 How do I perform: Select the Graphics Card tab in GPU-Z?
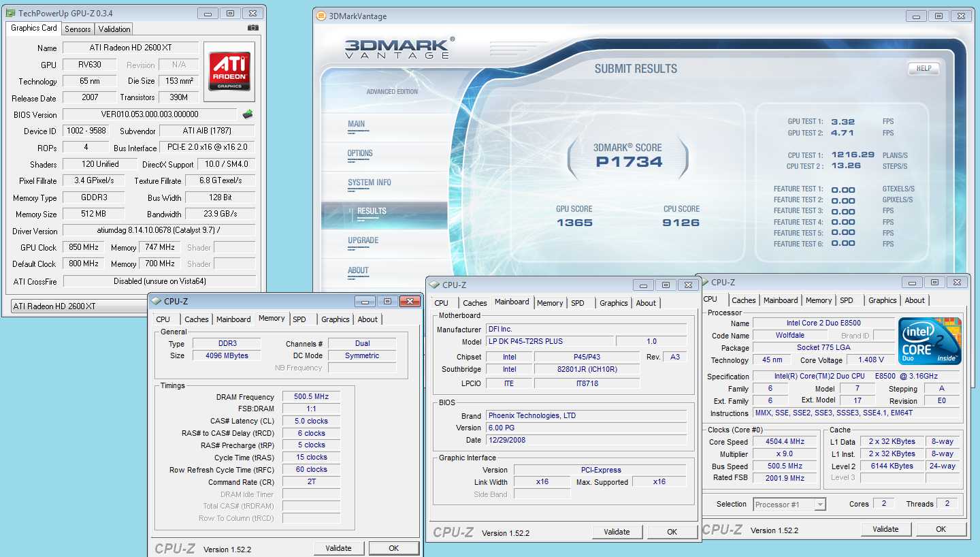click(34, 28)
